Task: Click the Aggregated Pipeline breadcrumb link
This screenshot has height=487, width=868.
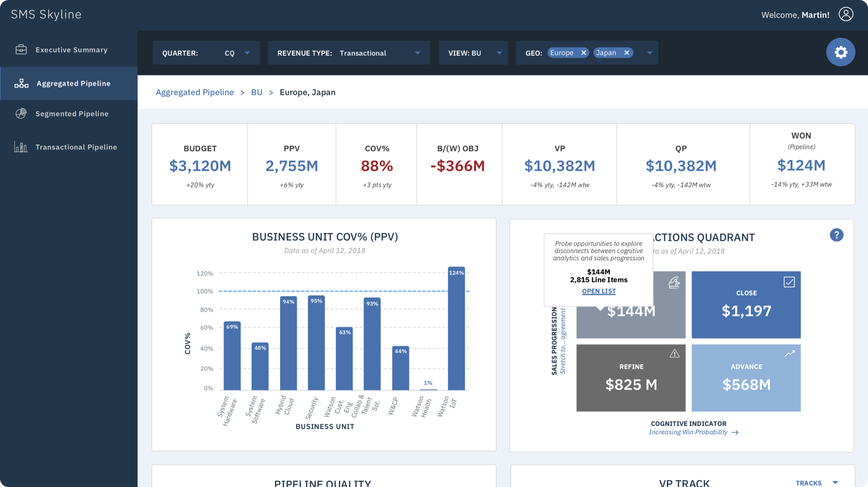Action: (194, 92)
